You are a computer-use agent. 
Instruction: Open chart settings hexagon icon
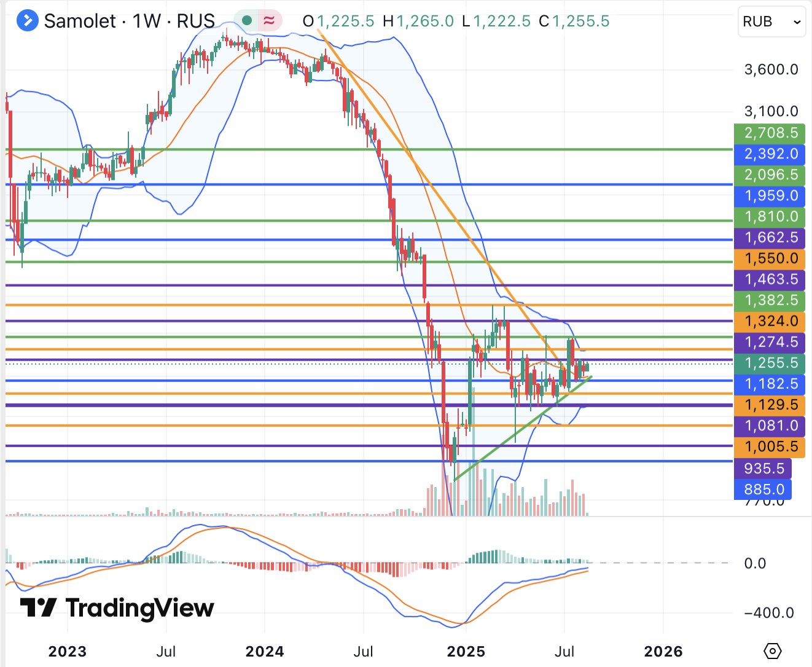(x=773, y=651)
